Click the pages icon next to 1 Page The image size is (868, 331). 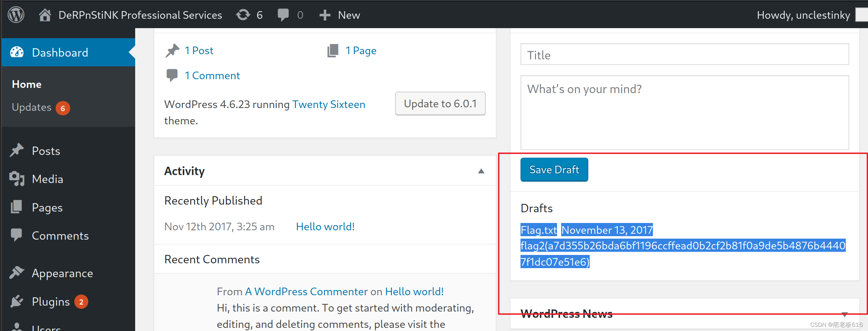[333, 51]
